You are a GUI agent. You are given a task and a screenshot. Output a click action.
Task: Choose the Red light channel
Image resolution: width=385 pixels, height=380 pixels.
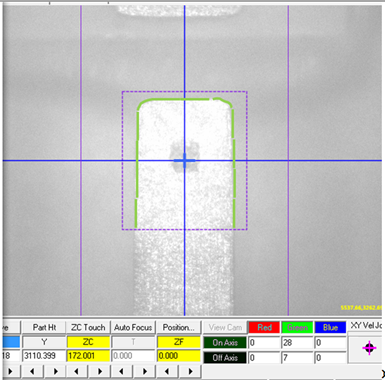tap(264, 327)
